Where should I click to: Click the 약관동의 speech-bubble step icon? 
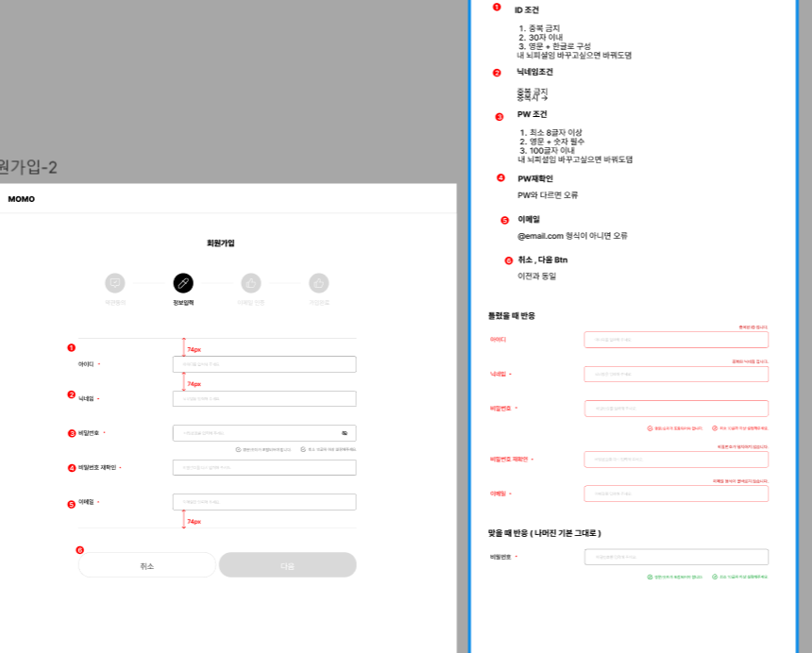point(115,283)
